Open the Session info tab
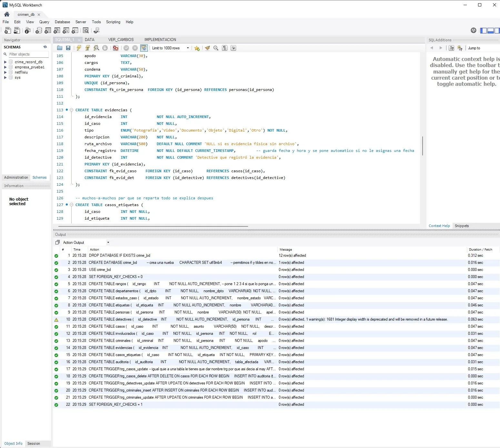The height and width of the screenshot is (448, 500). [34, 443]
